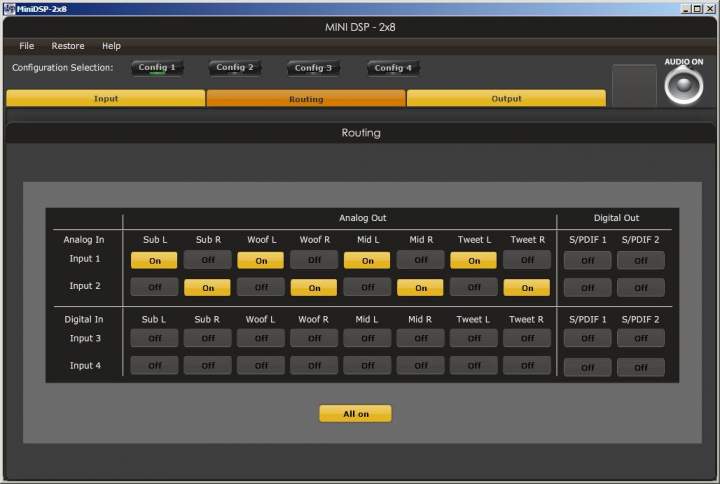Enable Input 3 to Sub R routing
The image size is (720, 484).
coord(208,338)
